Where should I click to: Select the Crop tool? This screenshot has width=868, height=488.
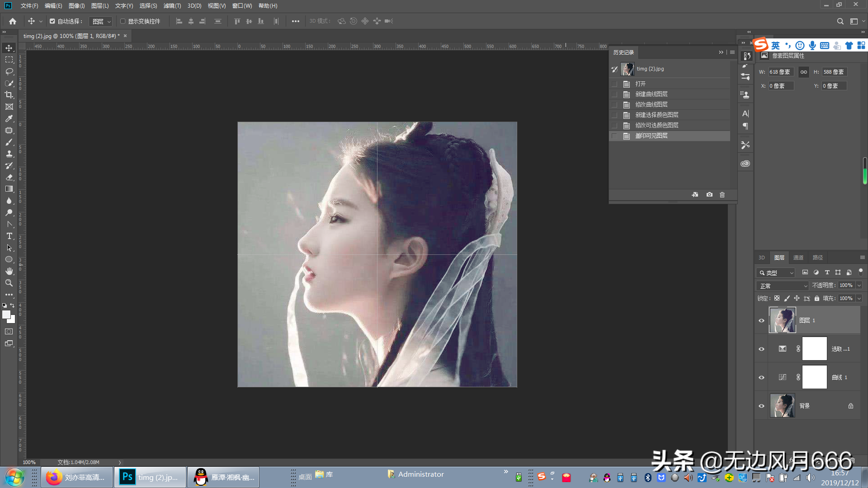[9, 95]
